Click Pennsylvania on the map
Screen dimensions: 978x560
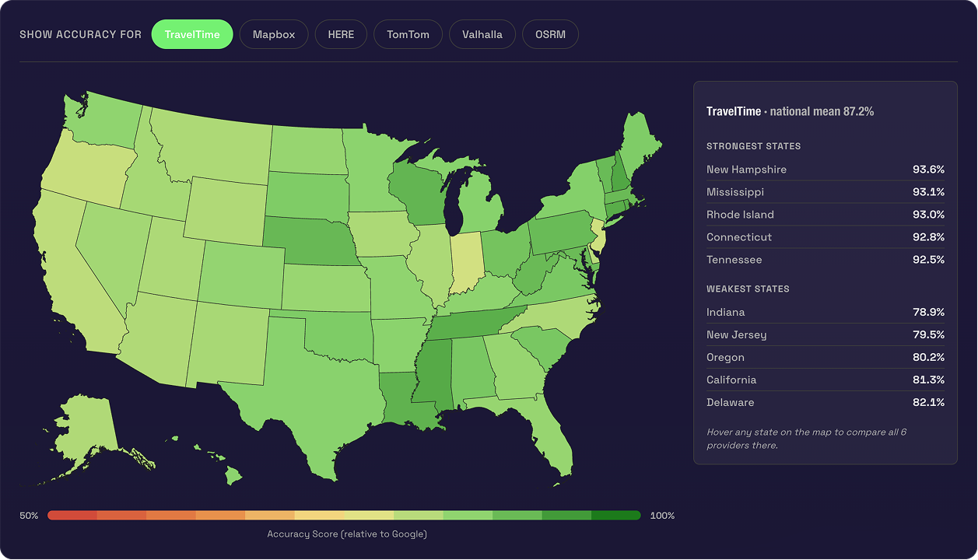click(x=563, y=233)
